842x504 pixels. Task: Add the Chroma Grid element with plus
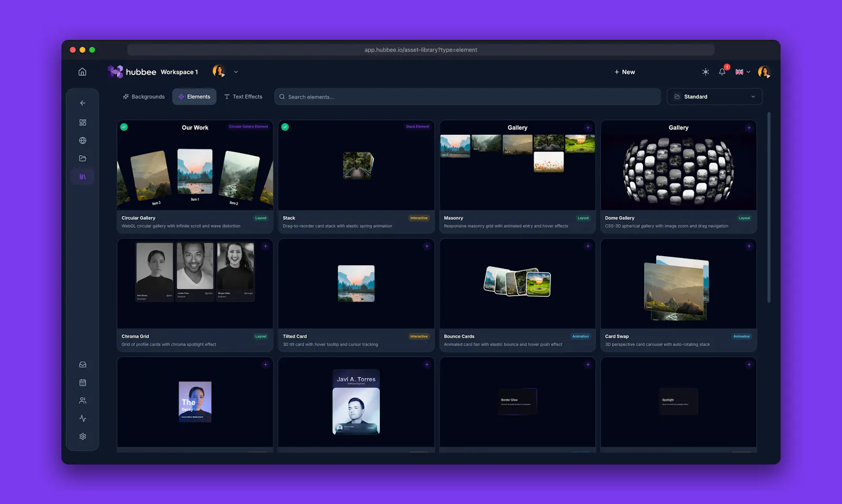265,246
